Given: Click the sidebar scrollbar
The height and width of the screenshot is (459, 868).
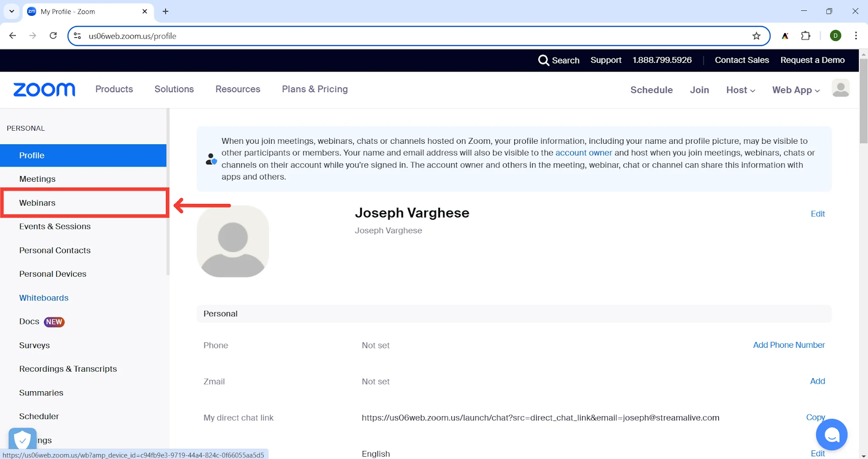Looking at the screenshot, I should (x=168, y=192).
